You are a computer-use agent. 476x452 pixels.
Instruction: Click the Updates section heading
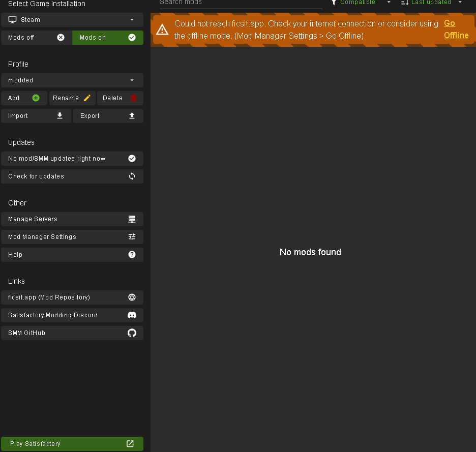(x=21, y=142)
